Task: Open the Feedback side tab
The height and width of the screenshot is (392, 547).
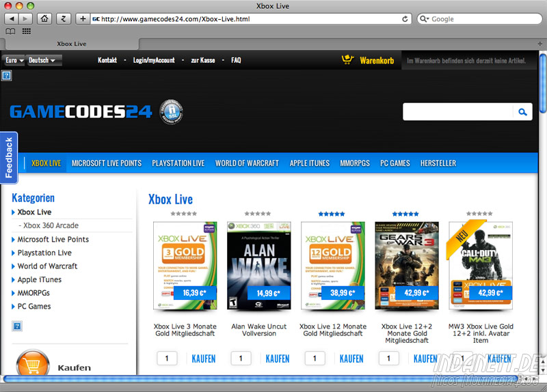Action: [9, 158]
